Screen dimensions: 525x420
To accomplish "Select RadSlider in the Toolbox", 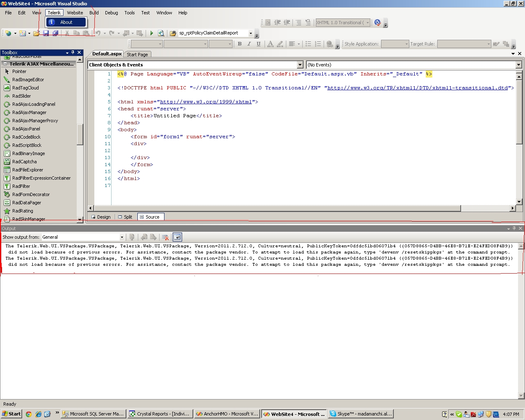I will pos(21,96).
